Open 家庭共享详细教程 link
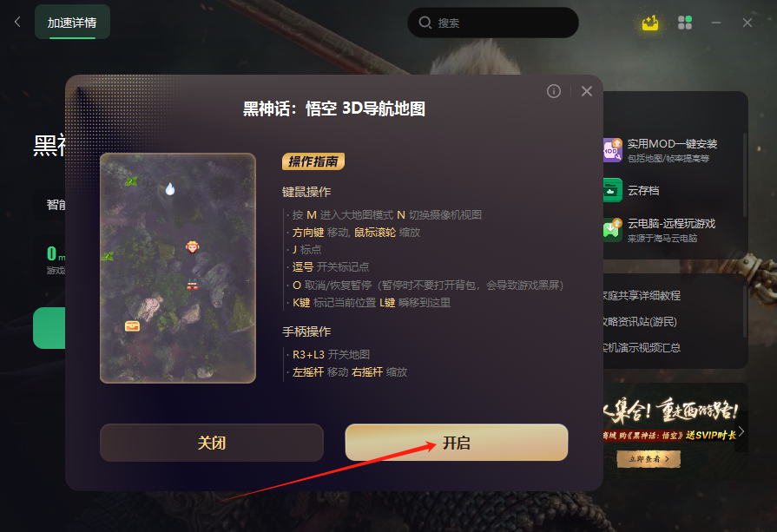Screen dimensions: 777x532 click(x=642, y=296)
